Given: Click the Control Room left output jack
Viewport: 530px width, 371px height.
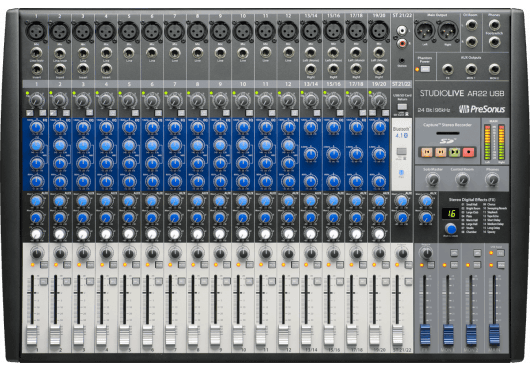Looking at the screenshot, I should point(471,25).
